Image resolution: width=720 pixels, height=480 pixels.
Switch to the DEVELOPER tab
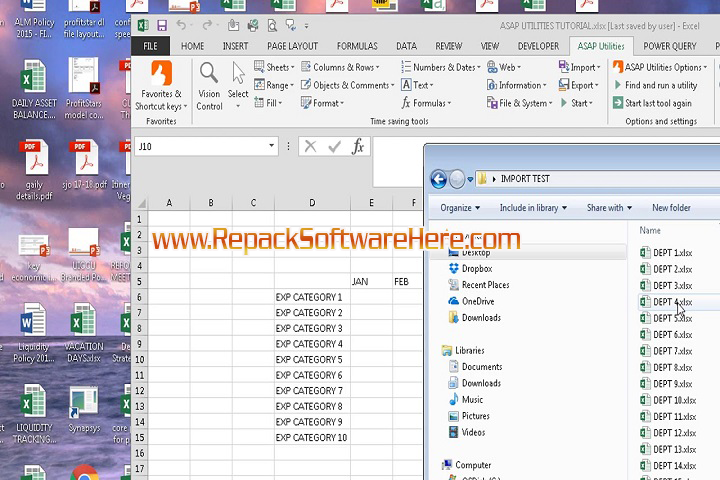538,46
